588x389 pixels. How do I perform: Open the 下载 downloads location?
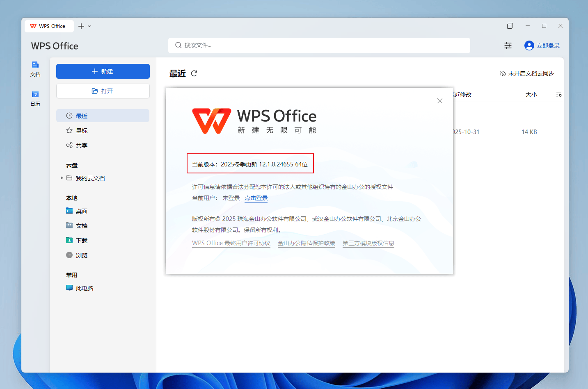pyautogui.click(x=81, y=240)
